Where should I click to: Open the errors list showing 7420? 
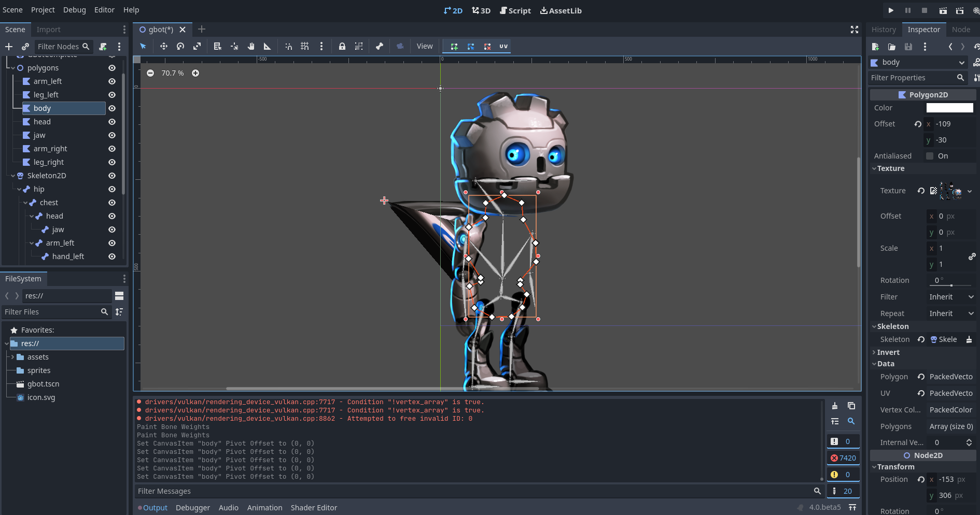pyautogui.click(x=844, y=457)
